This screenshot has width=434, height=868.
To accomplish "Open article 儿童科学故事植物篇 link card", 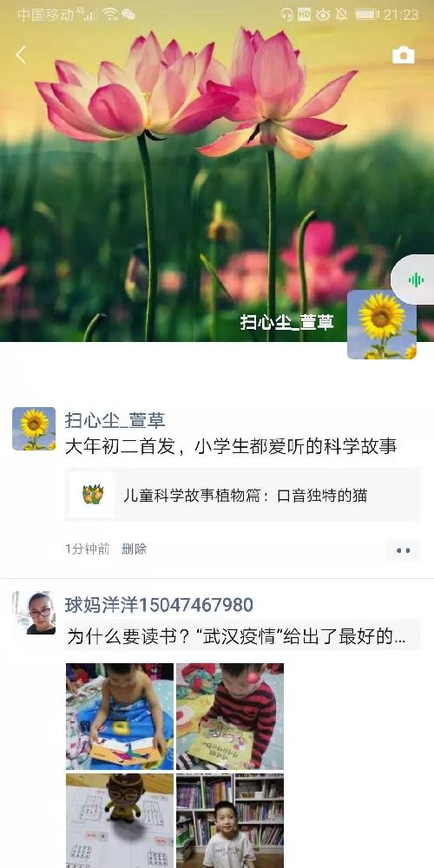I will coord(242,495).
